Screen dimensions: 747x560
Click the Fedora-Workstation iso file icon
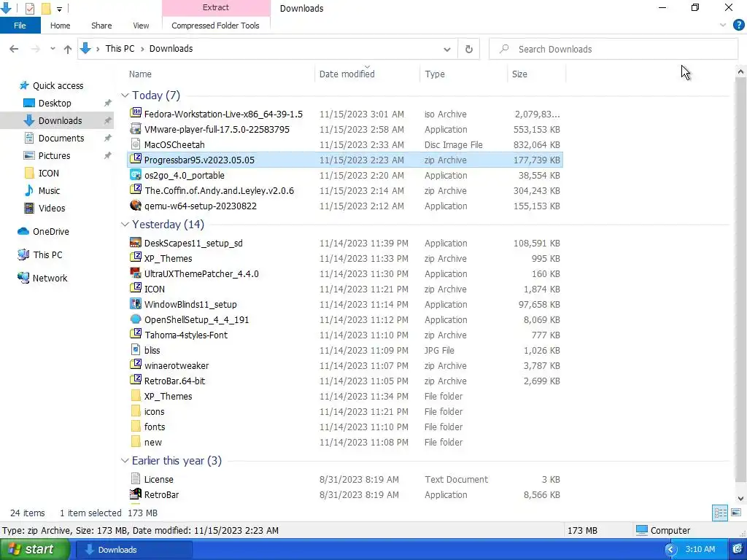click(x=136, y=113)
